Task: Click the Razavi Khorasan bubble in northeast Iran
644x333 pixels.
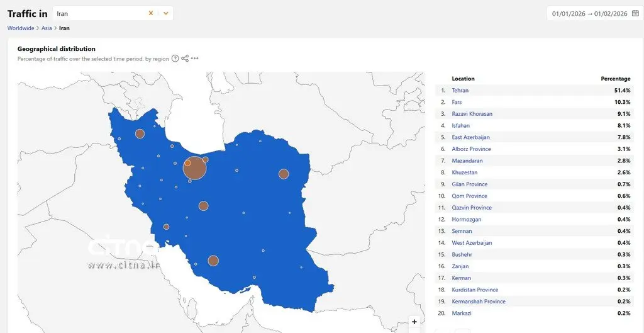Action: point(284,174)
